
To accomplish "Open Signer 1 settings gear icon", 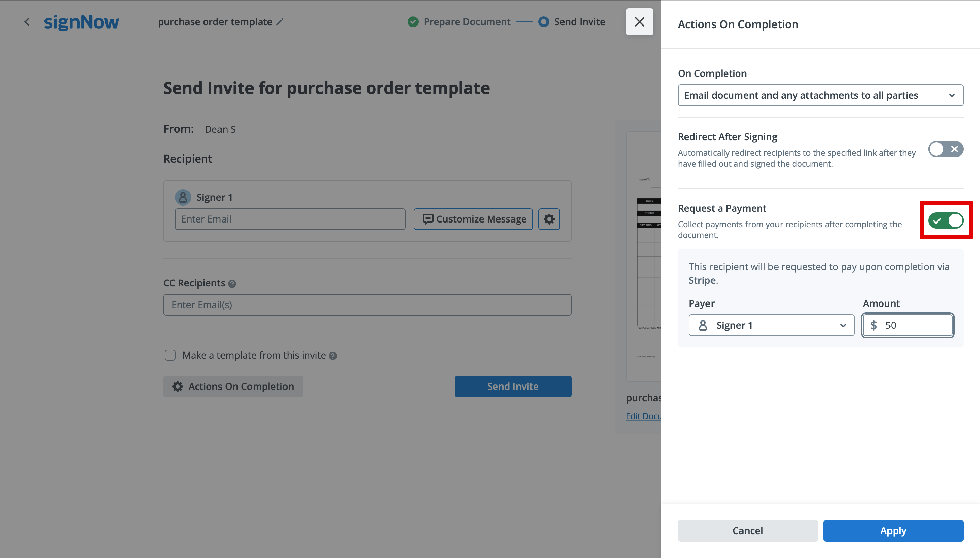I will [549, 219].
